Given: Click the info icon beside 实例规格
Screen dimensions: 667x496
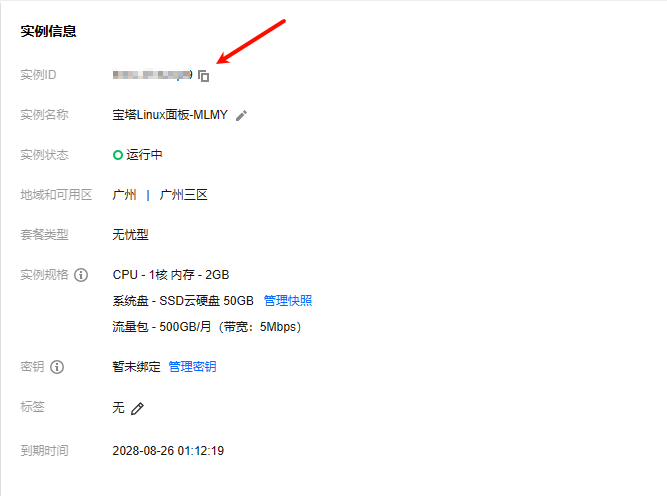Looking at the screenshot, I should [x=81, y=275].
